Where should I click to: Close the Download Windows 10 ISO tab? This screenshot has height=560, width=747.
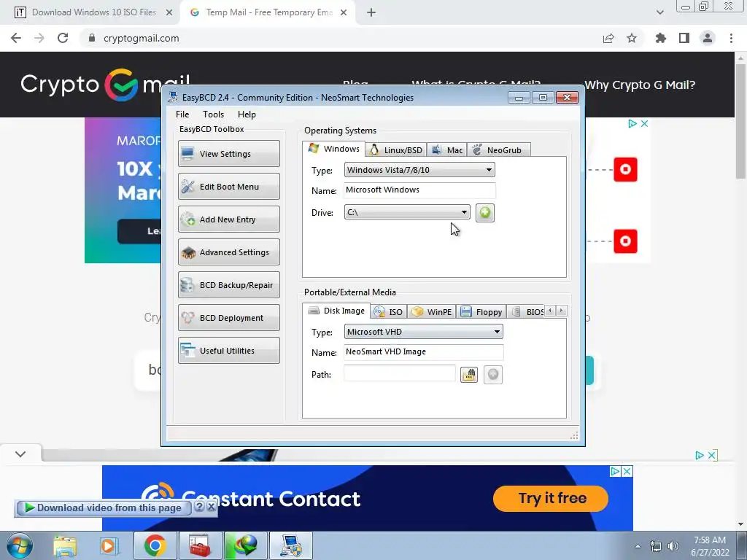pyautogui.click(x=169, y=12)
